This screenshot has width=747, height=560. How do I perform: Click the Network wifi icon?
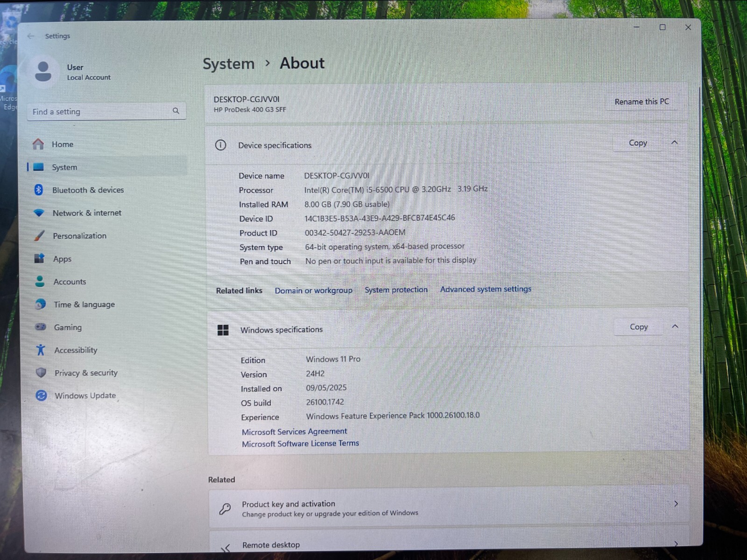[x=39, y=213]
